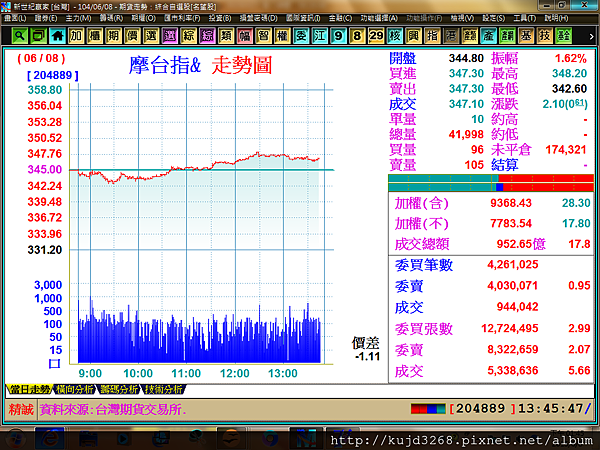Click the 加權(含) index 9368.43

pos(511,203)
